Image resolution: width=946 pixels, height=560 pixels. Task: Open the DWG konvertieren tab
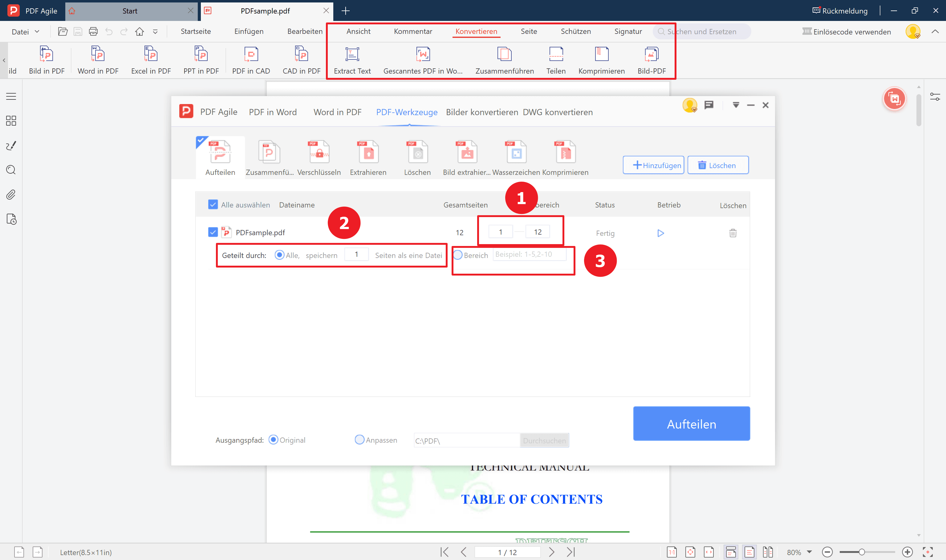pos(558,112)
